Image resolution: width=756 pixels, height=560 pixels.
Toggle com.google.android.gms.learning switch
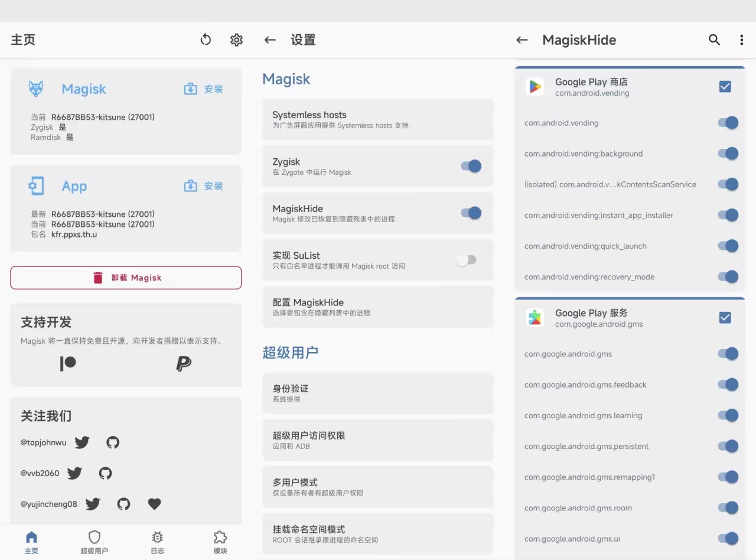click(728, 415)
